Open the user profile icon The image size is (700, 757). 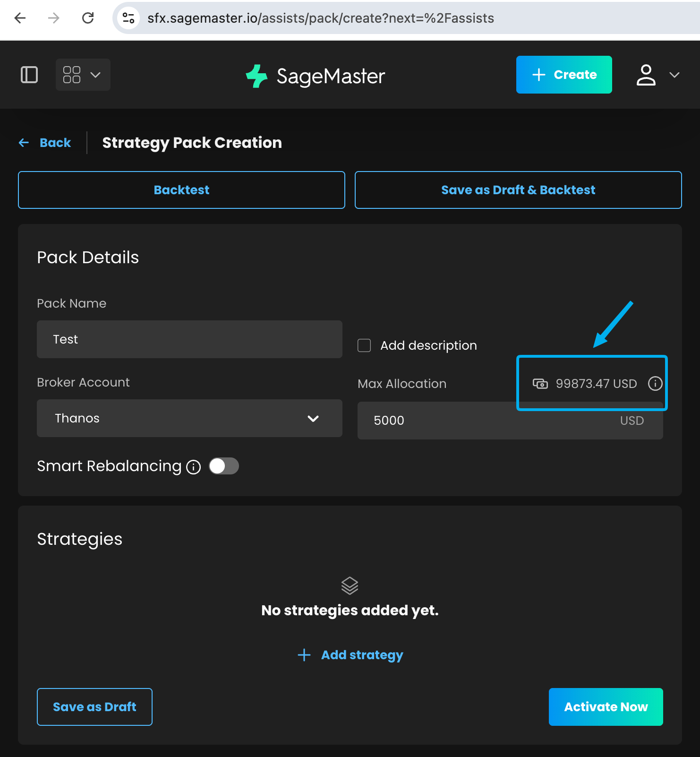tap(646, 75)
